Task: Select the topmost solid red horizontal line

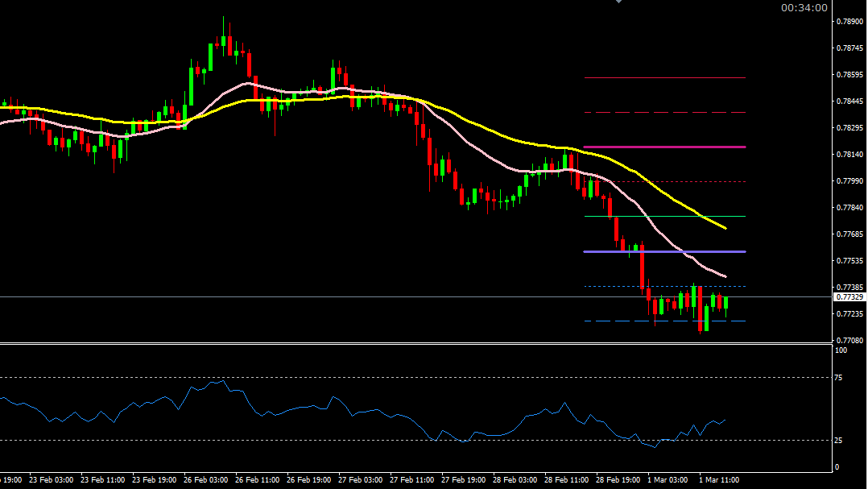Action: click(665, 78)
